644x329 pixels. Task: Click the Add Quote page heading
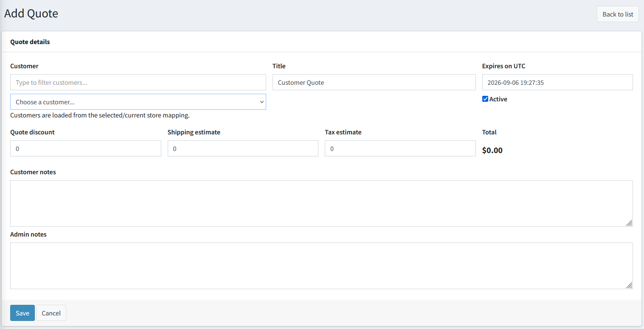[31, 13]
